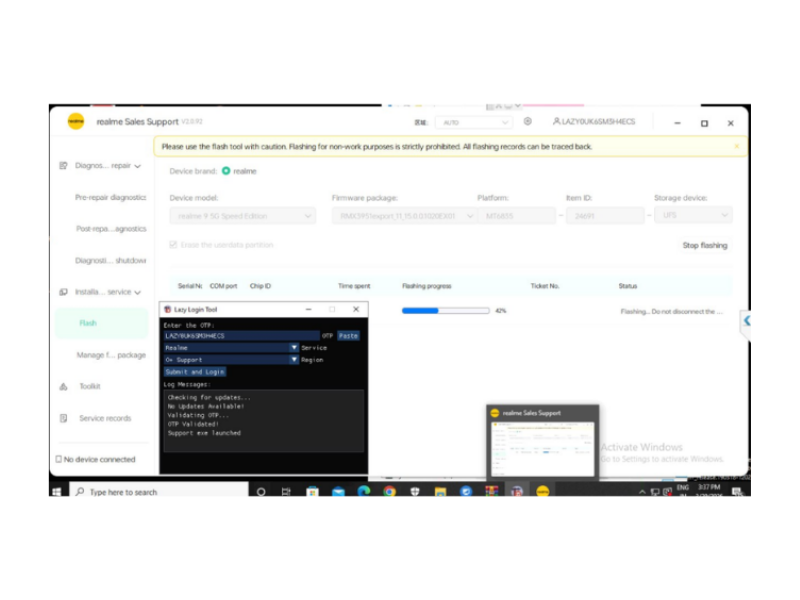The width and height of the screenshot is (800, 600).
Task: Open the AUTO region dropdown
Action: pos(474,122)
